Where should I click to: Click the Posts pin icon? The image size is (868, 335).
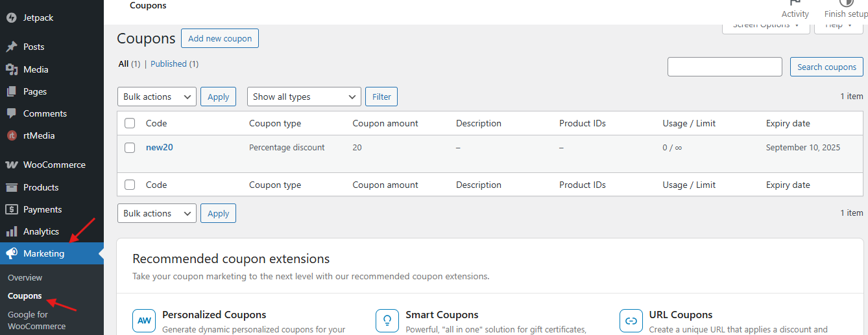12,47
